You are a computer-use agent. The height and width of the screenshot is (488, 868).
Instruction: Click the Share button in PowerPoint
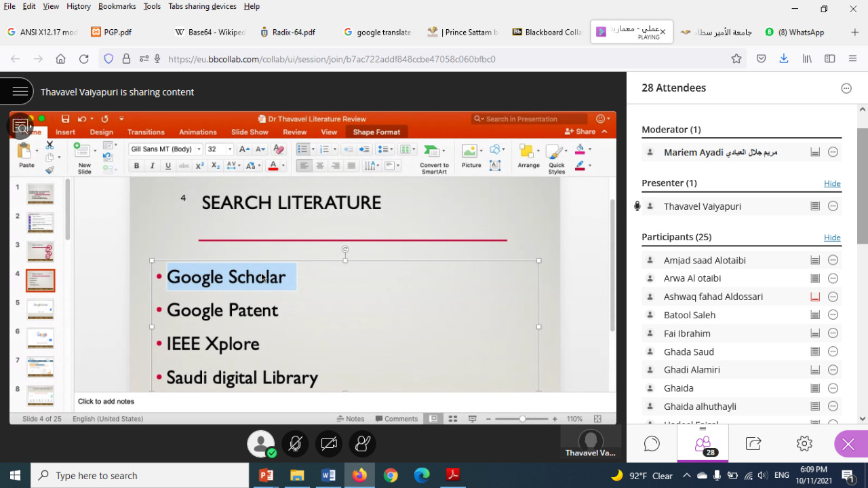[x=580, y=132]
